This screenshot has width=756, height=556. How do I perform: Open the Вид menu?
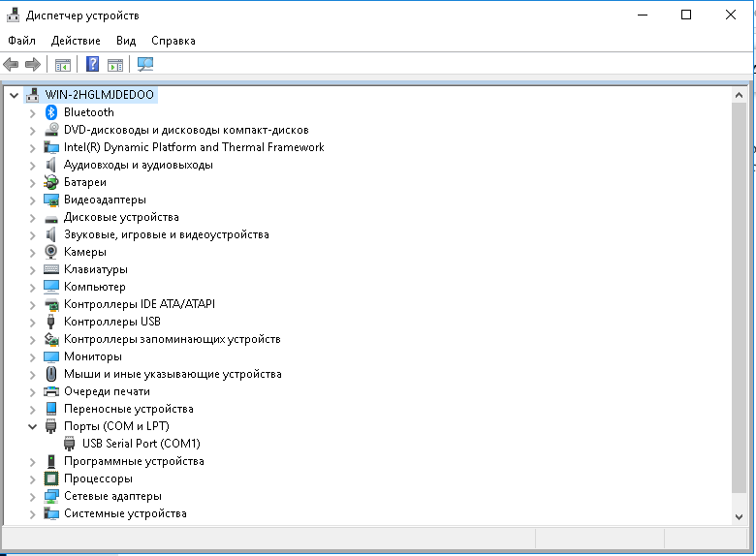tap(126, 41)
